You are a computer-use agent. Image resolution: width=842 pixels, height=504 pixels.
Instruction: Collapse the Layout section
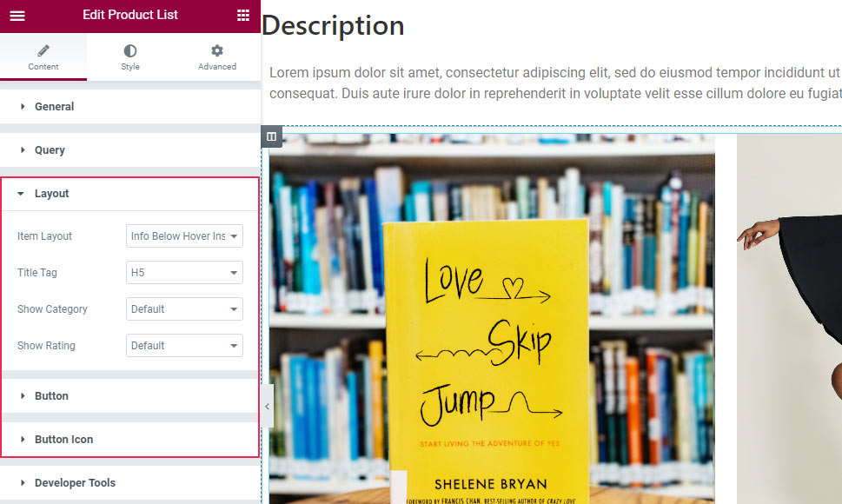[x=51, y=194]
